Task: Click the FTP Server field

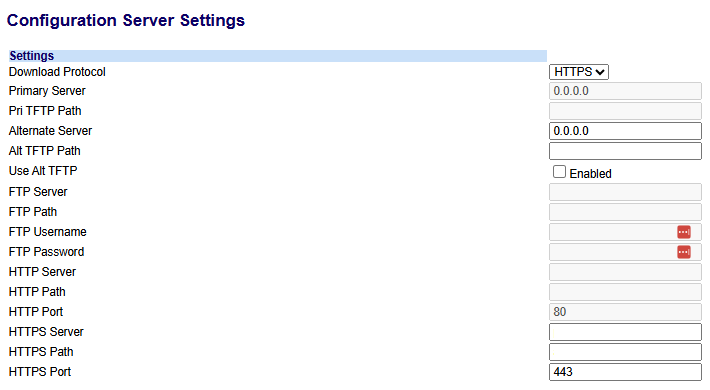Action: pyautogui.click(x=625, y=192)
